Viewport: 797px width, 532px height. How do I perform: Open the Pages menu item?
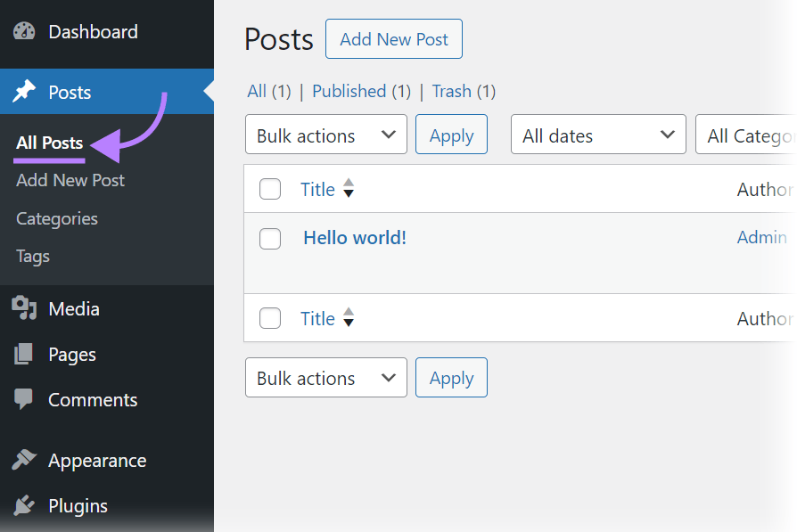click(x=72, y=355)
